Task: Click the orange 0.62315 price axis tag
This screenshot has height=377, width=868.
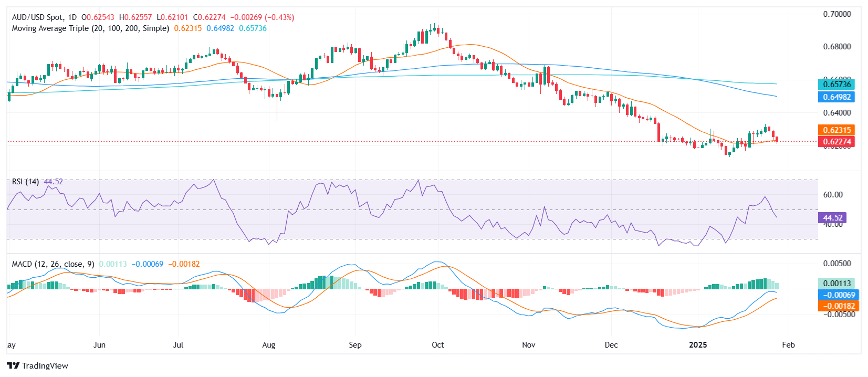Action: click(836, 130)
